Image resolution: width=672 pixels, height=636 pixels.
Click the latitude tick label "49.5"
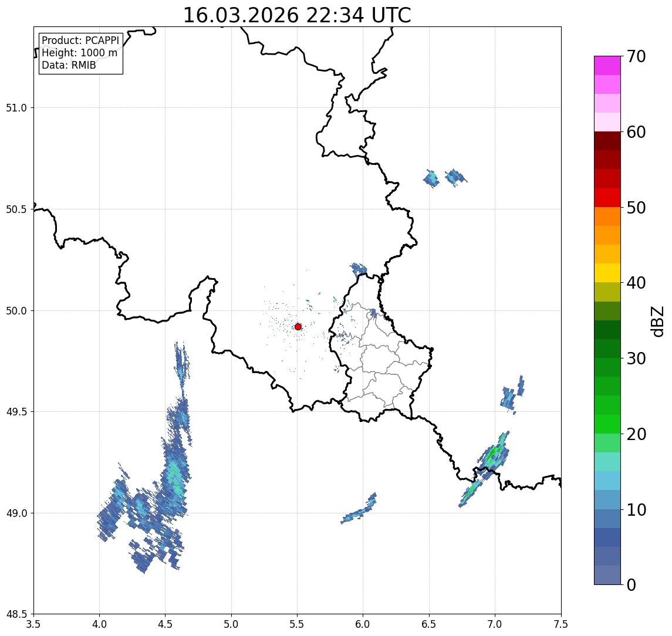(x=16, y=412)
